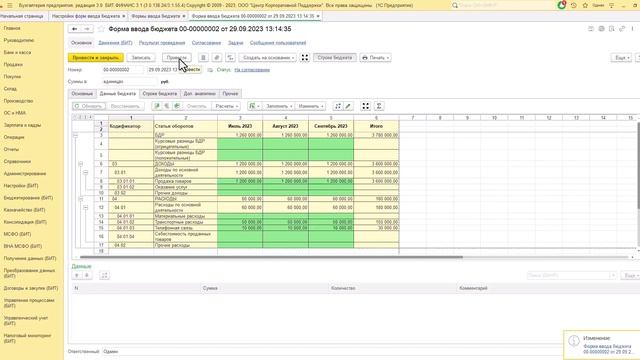Click the Суммы в input field
This screenshot has width=640, height=360.
[129, 82]
